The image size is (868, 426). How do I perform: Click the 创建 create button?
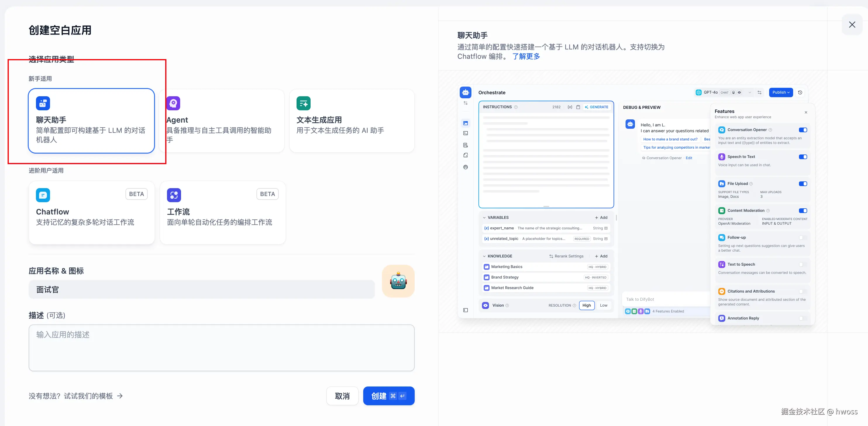pyautogui.click(x=388, y=396)
